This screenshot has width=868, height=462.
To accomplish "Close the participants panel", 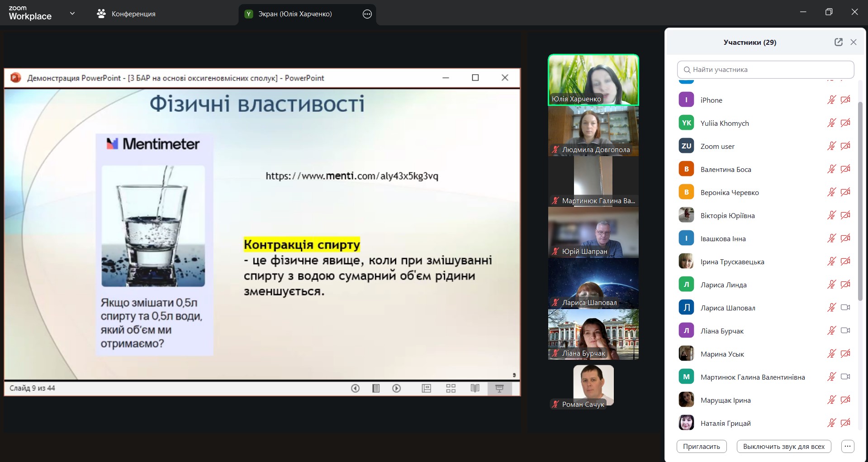I will [854, 42].
